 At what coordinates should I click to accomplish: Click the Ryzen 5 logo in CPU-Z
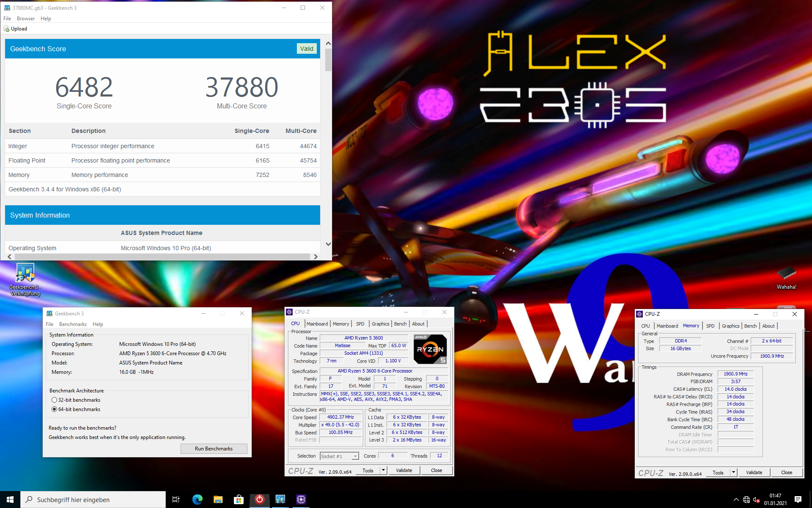click(430, 349)
